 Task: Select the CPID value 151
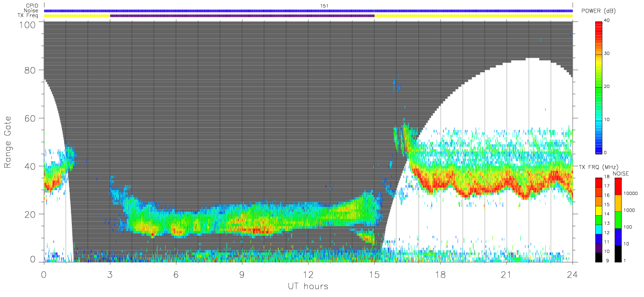point(324,5)
